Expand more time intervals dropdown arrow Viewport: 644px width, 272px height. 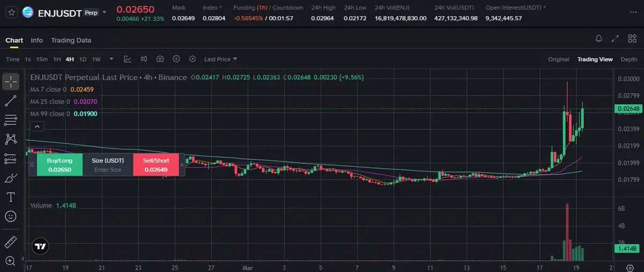coord(112,59)
